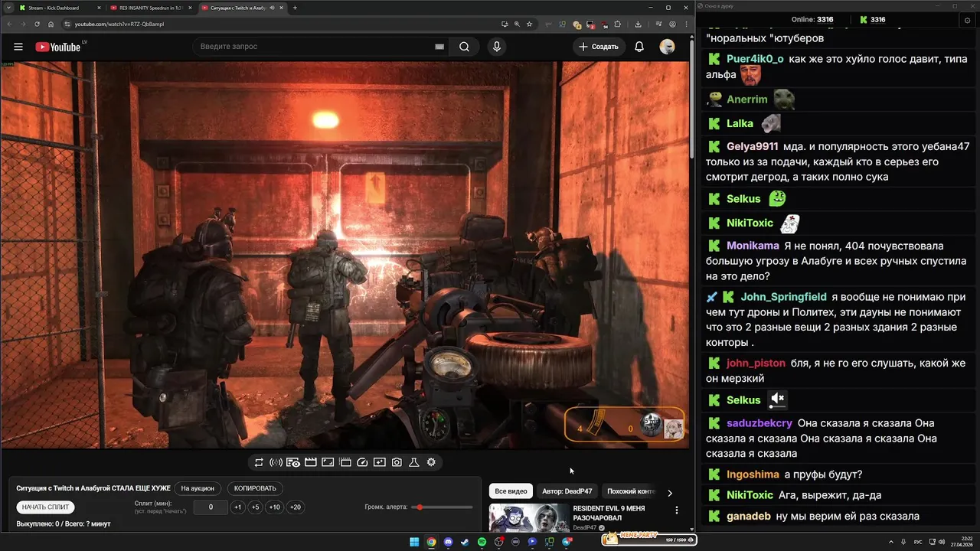Add +20 minutes to split
This screenshot has height=551, width=980.
tap(295, 507)
